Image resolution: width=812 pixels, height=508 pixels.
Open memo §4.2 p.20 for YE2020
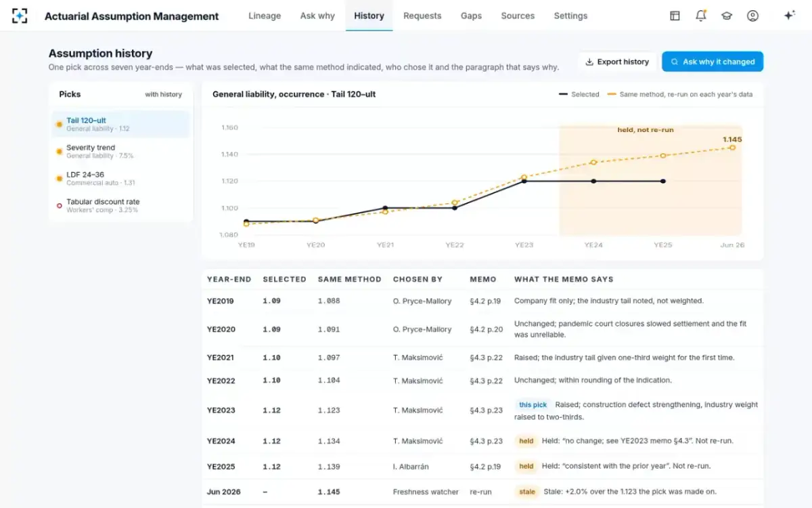pos(487,329)
